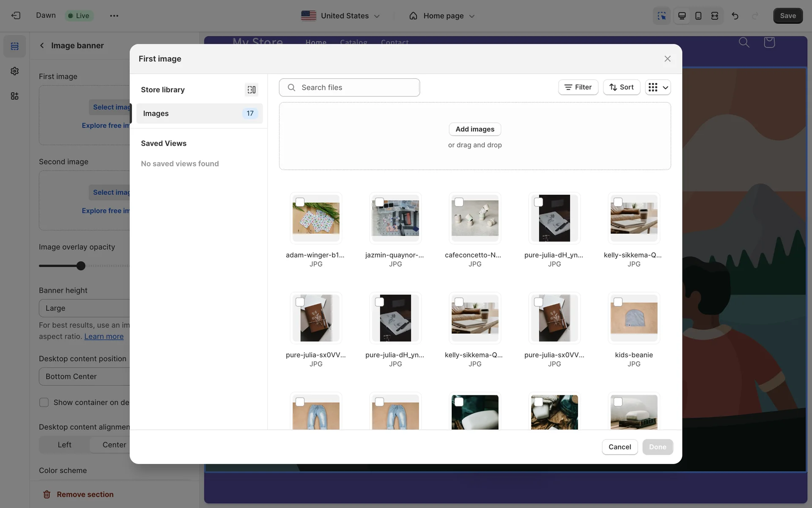Select the Images library item
The height and width of the screenshot is (508, 812).
[199, 113]
